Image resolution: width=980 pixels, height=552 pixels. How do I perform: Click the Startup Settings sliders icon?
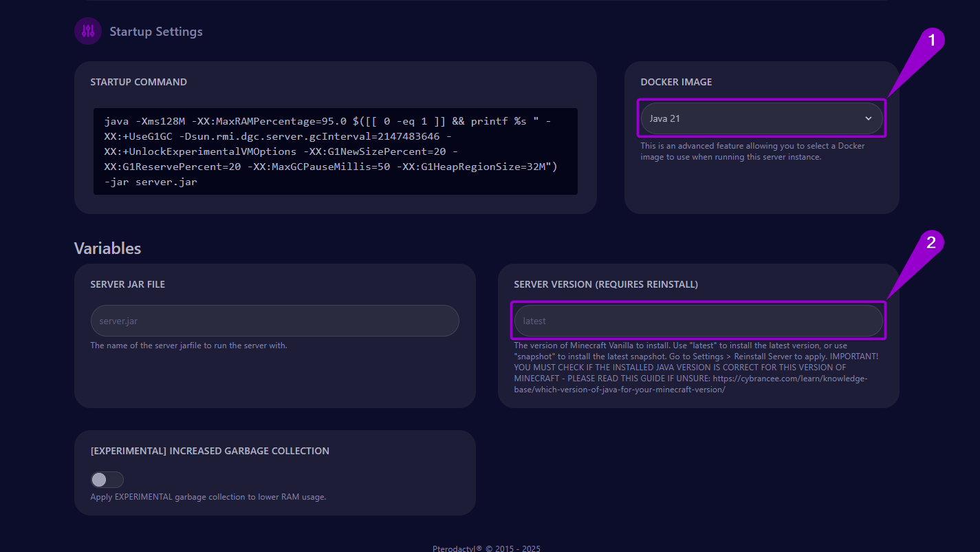click(x=87, y=31)
